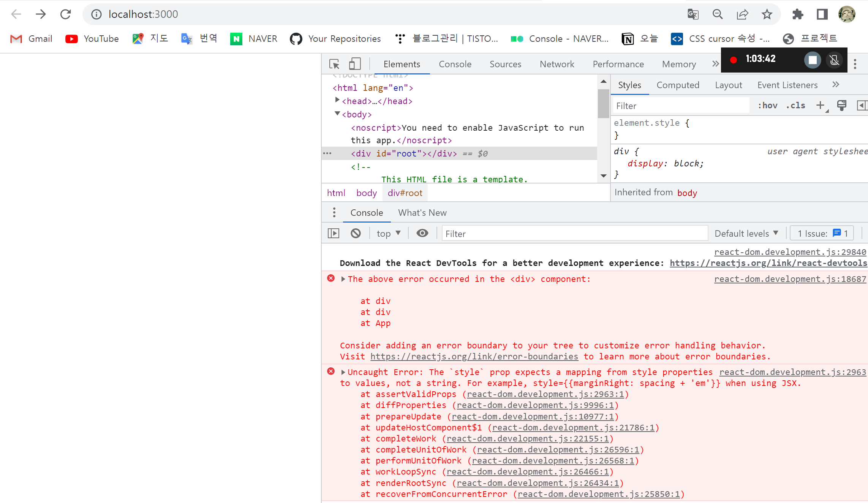The image size is (868, 503).
Task: Click the new style rule plus icon
Action: click(x=821, y=105)
